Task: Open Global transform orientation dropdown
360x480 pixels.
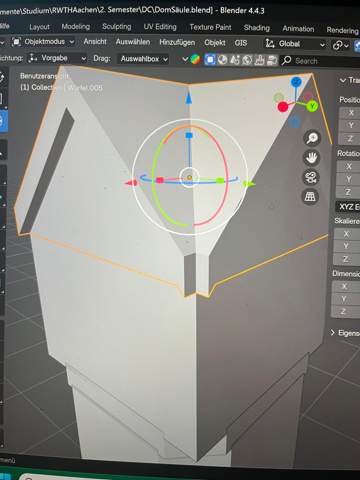Action: point(295,44)
